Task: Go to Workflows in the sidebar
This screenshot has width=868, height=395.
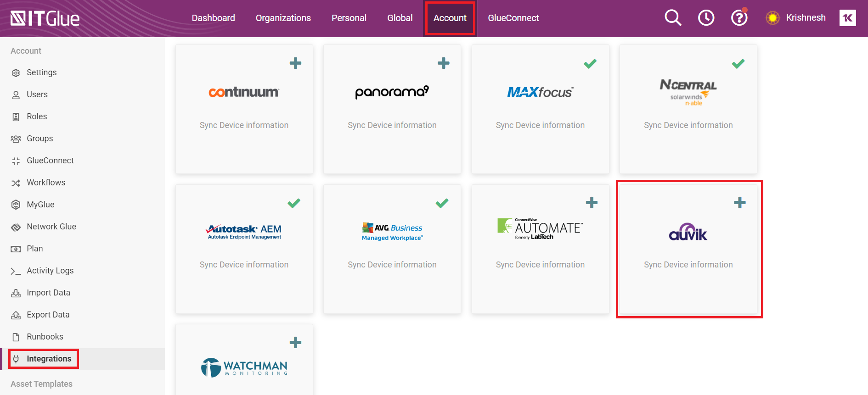Action: [x=46, y=183]
